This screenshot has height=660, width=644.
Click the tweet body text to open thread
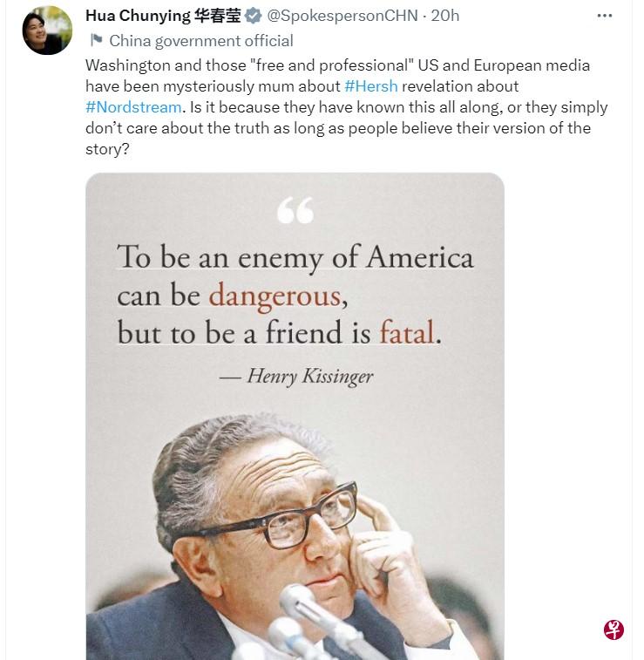pos(347,107)
